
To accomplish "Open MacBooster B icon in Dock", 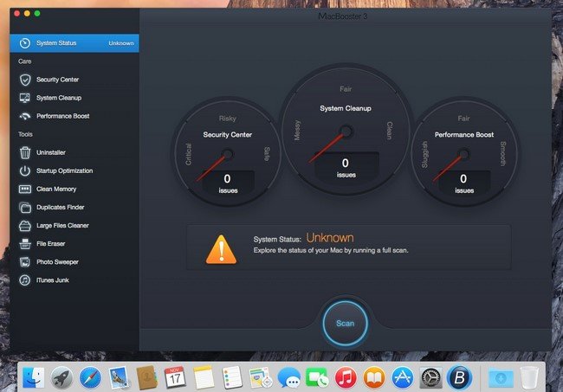I will [459, 377].
